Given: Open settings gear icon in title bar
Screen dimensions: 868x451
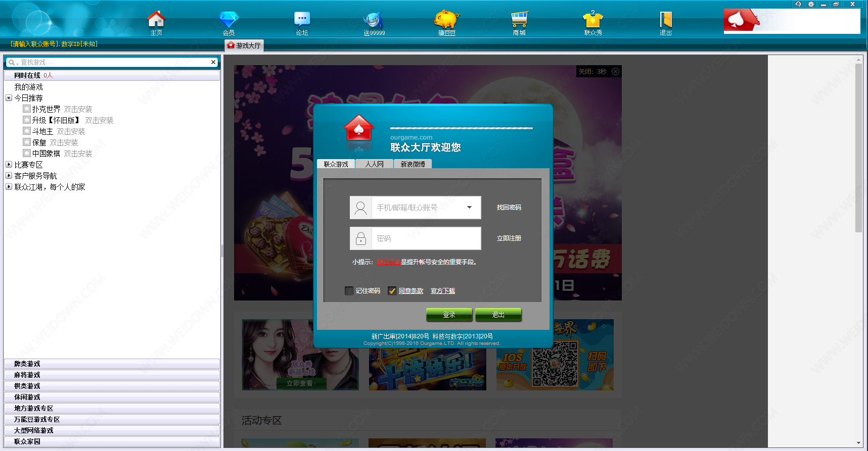Looking at the screenshot, I should pos(811,4).
